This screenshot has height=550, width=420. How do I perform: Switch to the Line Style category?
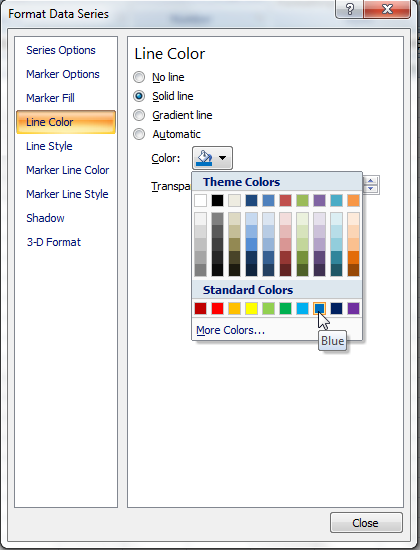pyautogui.click(x=49, y=146)
